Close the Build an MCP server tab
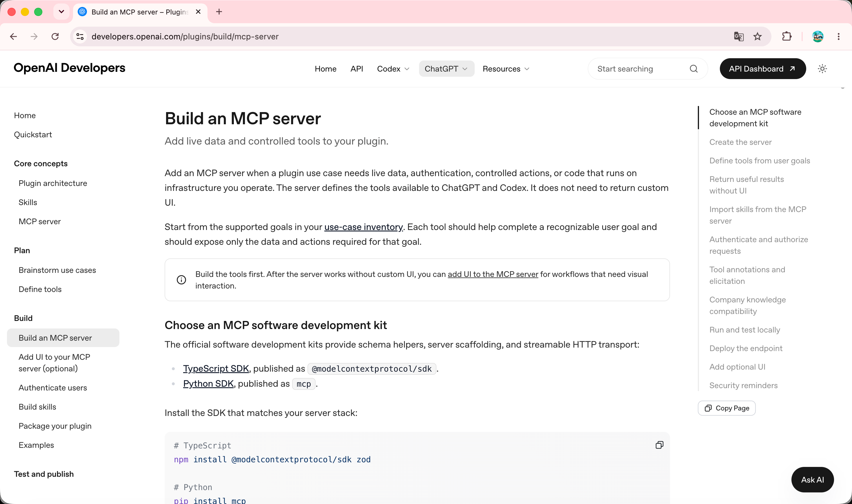This screenshot has height=504, width=852. click(199, 12)
